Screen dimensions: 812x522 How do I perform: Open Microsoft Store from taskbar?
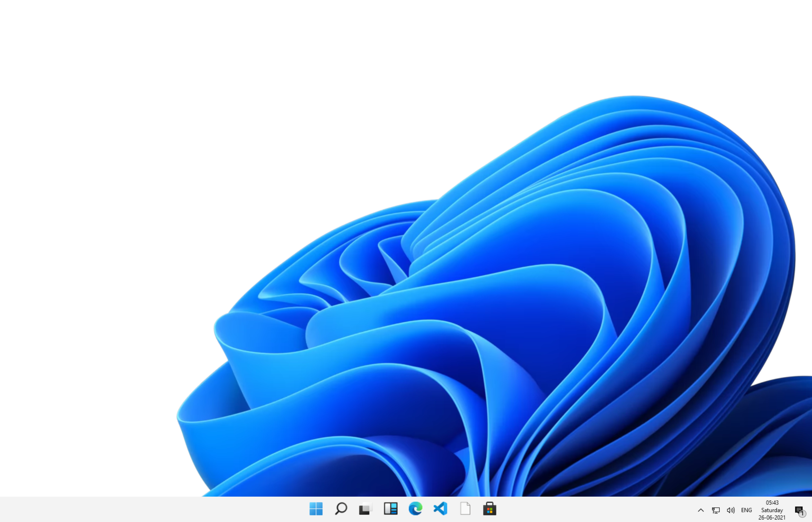point(490,509)
